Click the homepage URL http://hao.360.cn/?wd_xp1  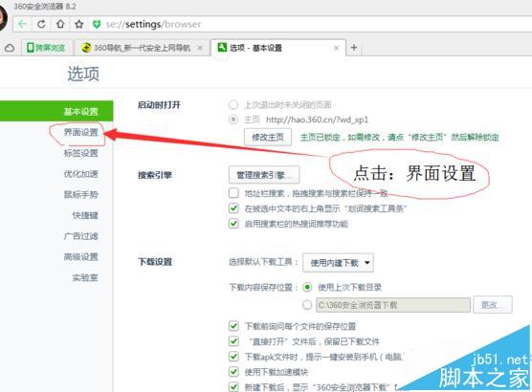tap(317, 120)
